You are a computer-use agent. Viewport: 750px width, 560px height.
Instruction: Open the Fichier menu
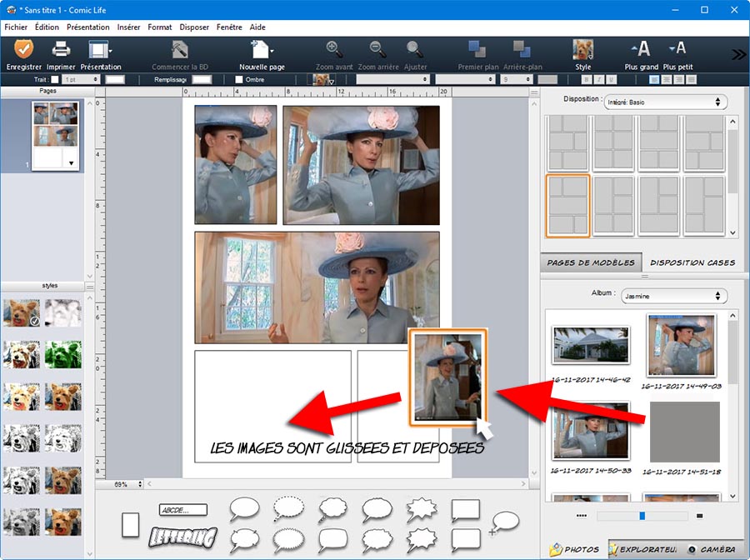[16, 27]
